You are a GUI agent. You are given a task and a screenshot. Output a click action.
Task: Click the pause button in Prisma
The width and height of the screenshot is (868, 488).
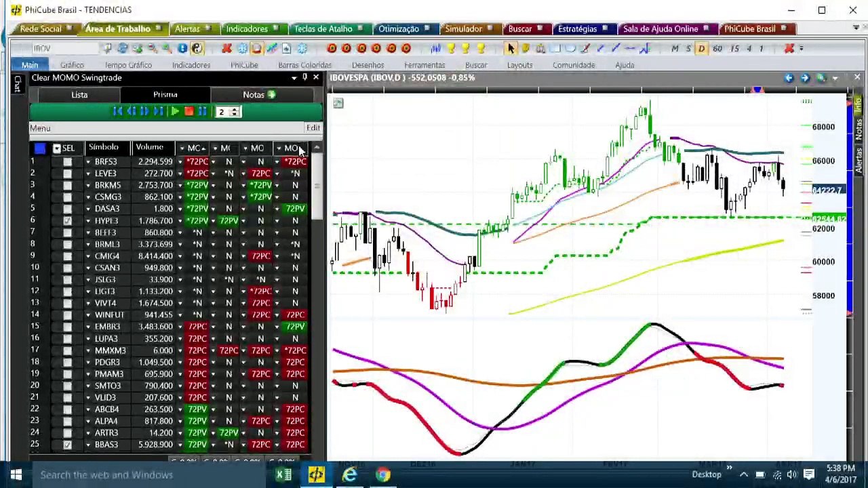click(202, 111)
